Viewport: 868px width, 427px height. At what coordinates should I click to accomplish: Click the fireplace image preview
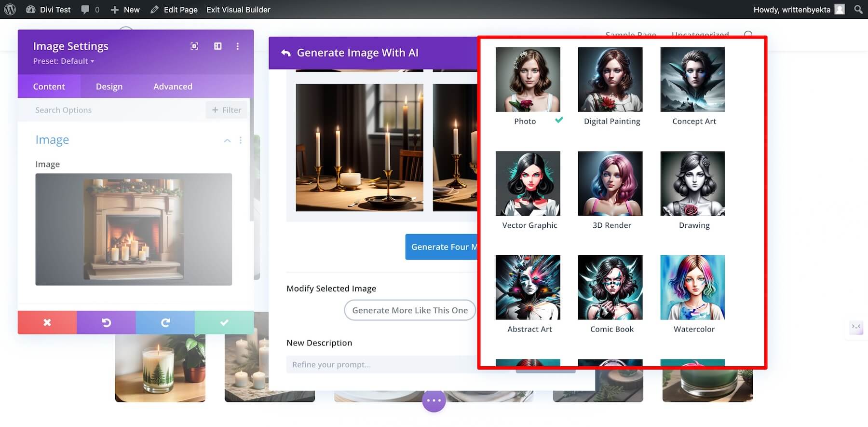coord(134,229)
